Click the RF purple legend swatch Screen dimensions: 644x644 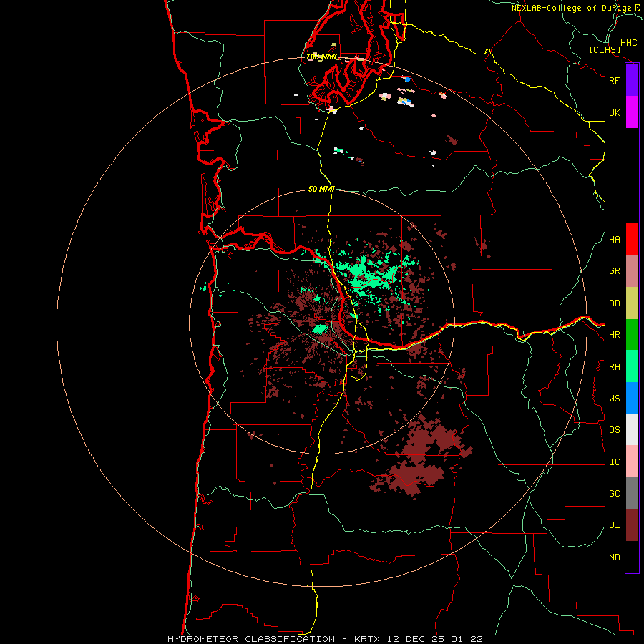point(632,80)
